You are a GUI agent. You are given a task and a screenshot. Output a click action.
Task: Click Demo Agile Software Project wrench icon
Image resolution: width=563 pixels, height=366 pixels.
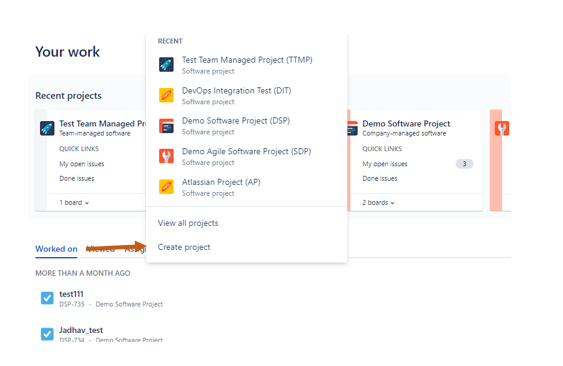pos(166,156)
